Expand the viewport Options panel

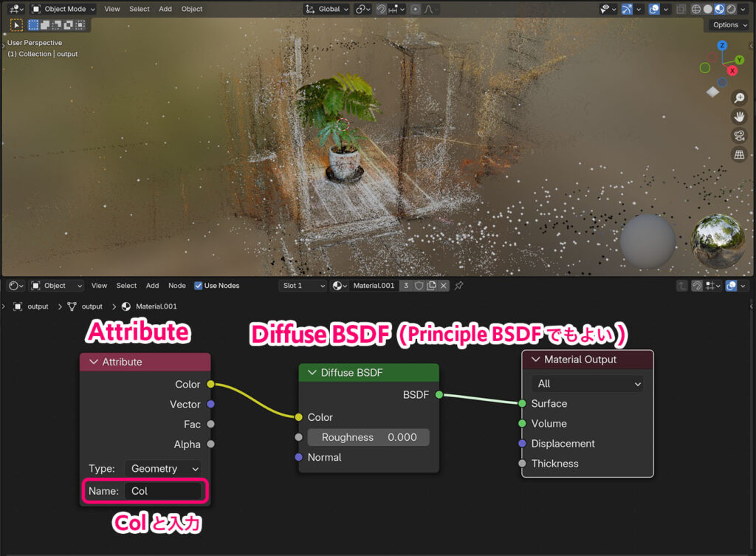coord(727,24)
